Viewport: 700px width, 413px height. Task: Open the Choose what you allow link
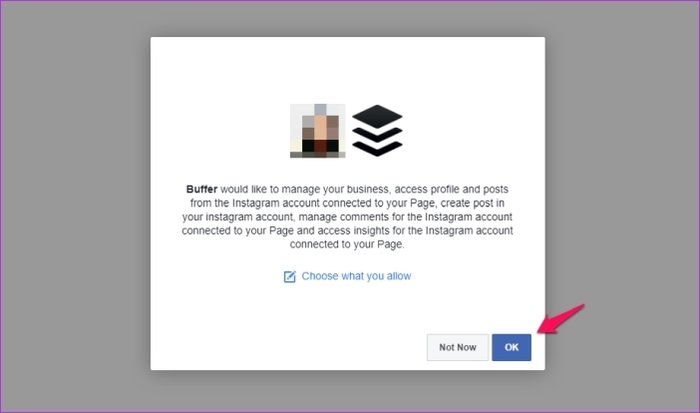(x=356, y=276)
